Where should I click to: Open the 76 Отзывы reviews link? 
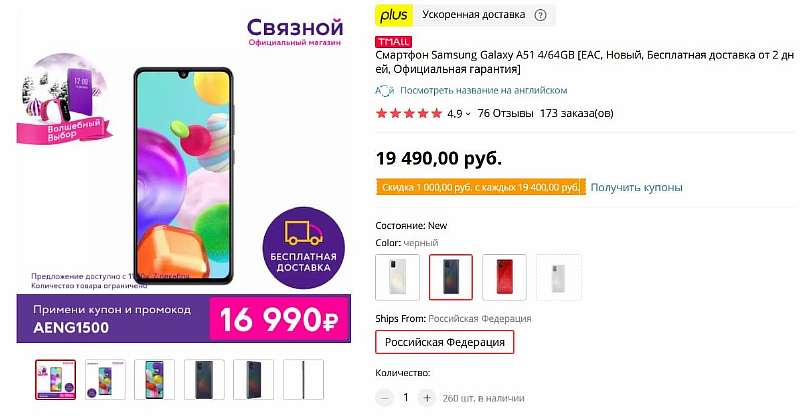(x=505, y=113)
